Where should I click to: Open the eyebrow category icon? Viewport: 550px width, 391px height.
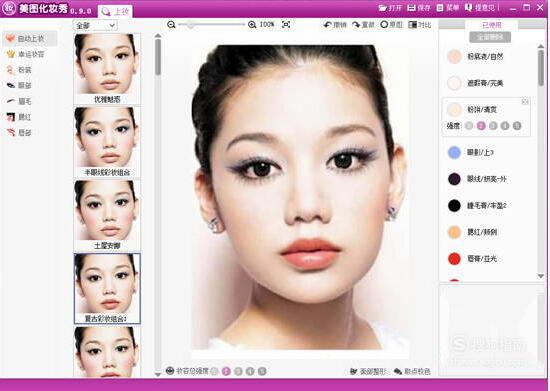(11, 101)
